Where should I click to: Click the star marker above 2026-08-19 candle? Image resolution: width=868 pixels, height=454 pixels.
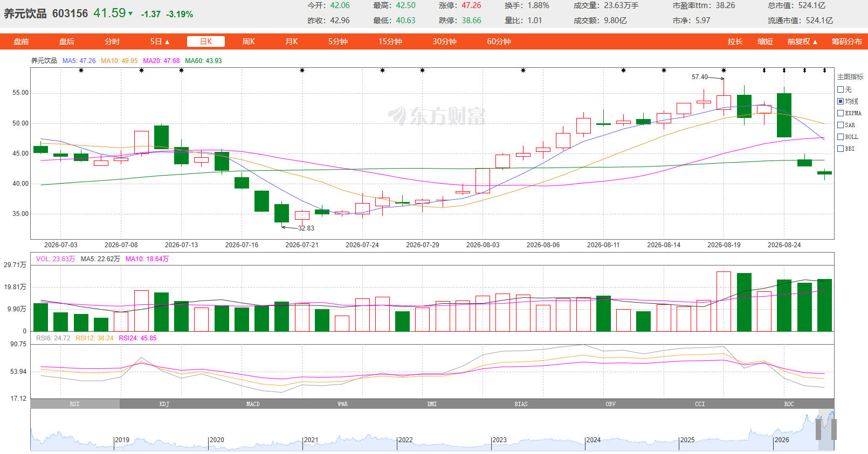(x=724, y=71)
